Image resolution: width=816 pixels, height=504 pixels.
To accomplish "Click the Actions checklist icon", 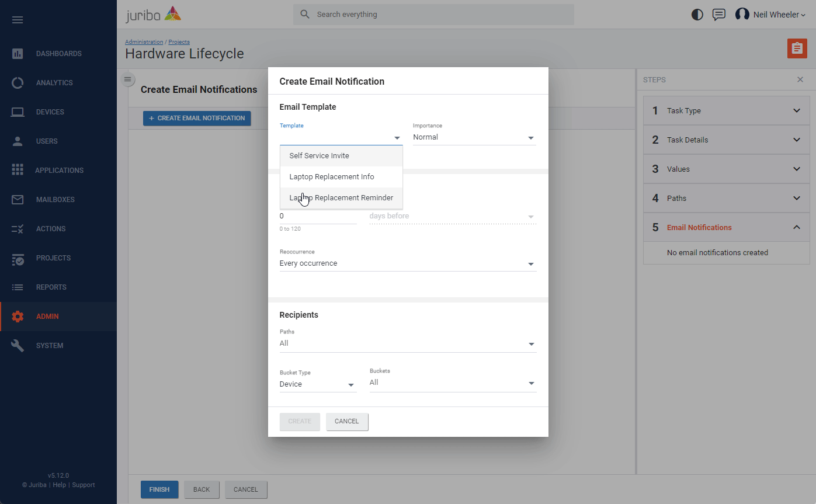I will pyautogui.click(x=18, y=229).
